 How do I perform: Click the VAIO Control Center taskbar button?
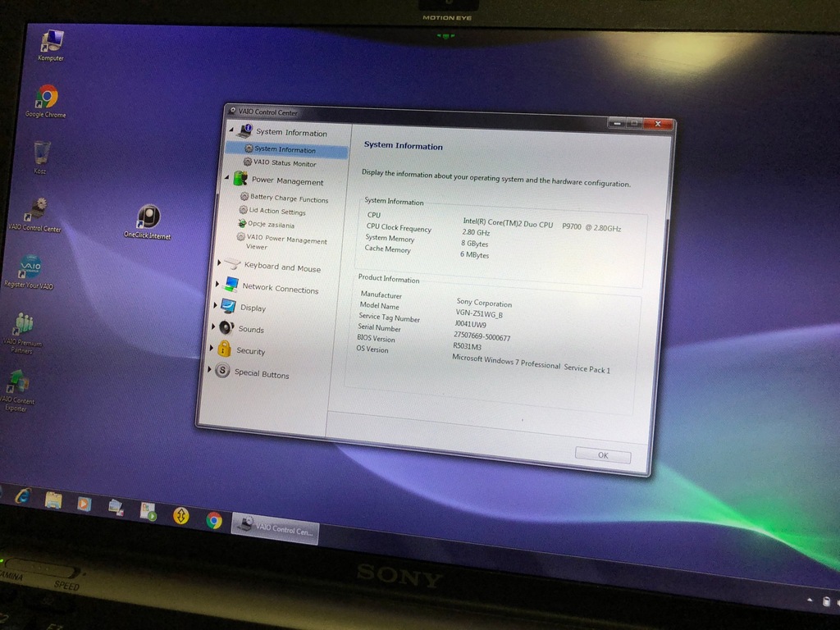click(276, 527)
